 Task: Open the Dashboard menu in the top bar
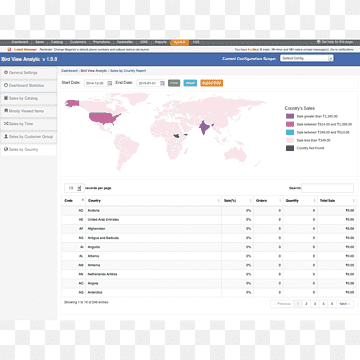tap(20, 42)
